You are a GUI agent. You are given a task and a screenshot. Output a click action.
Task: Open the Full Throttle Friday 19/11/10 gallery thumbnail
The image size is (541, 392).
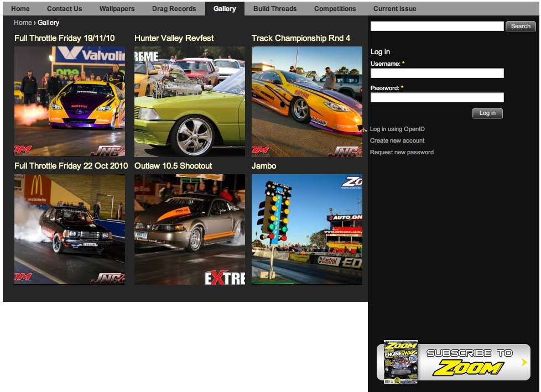pyautogui.click(x=70, y=101)
